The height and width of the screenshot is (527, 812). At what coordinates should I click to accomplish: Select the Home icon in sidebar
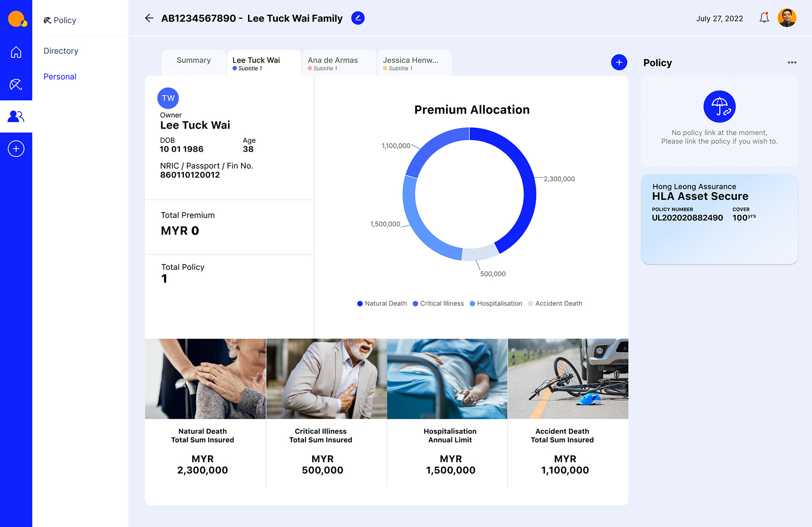click(16, 52)
